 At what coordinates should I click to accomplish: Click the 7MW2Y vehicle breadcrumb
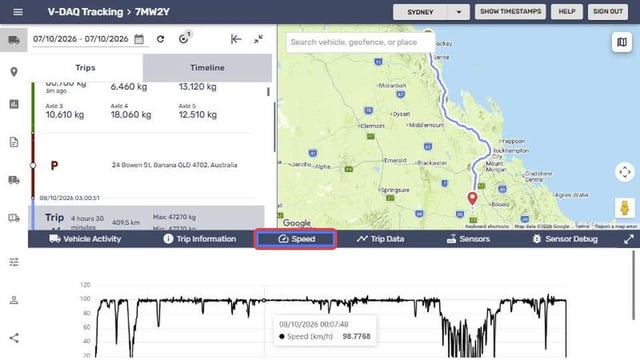(152, 12)
